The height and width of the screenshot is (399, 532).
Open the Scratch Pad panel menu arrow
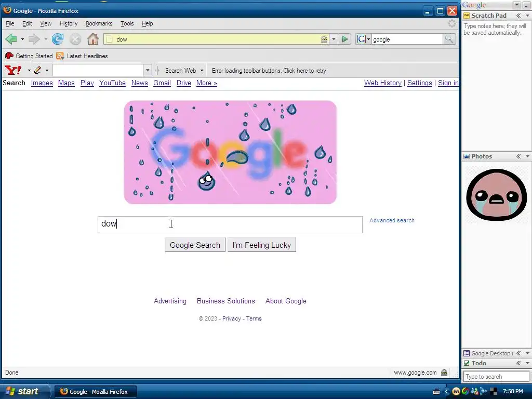click(x=527, y=16)
